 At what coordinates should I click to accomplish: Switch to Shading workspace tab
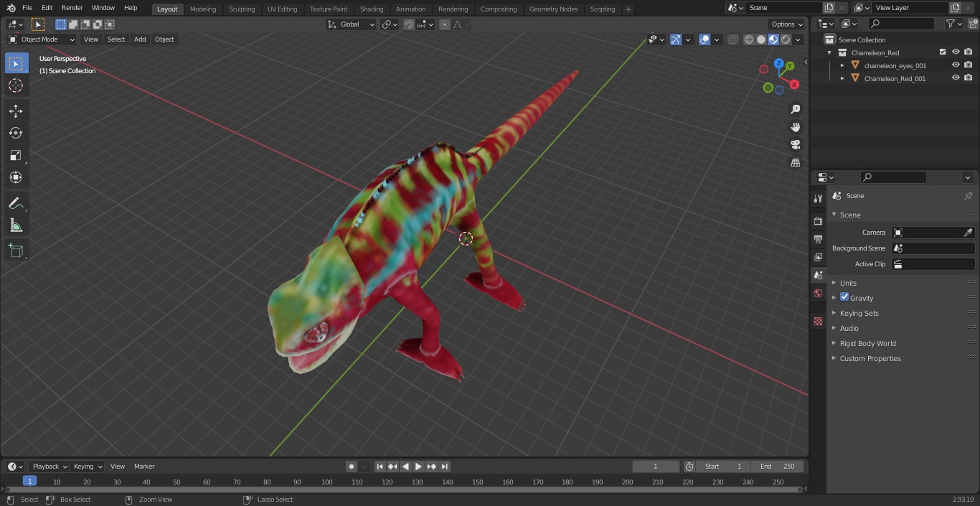372,9
